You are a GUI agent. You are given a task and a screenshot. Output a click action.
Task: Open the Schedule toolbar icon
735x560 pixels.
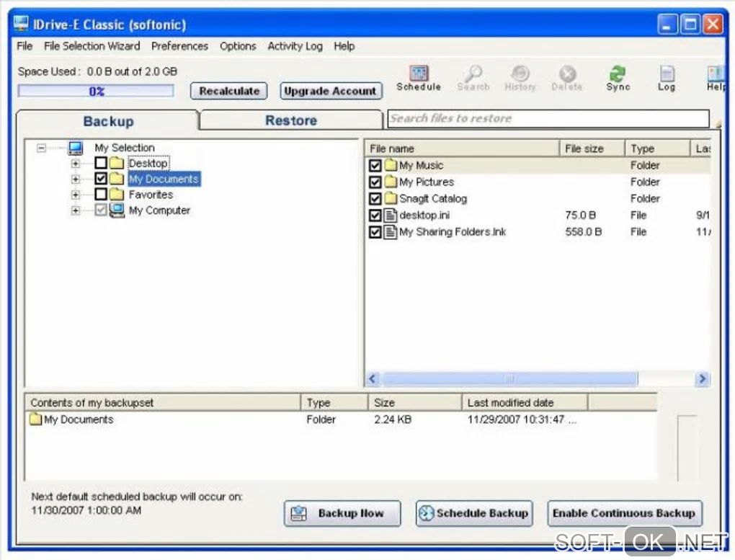click(419, 79)
